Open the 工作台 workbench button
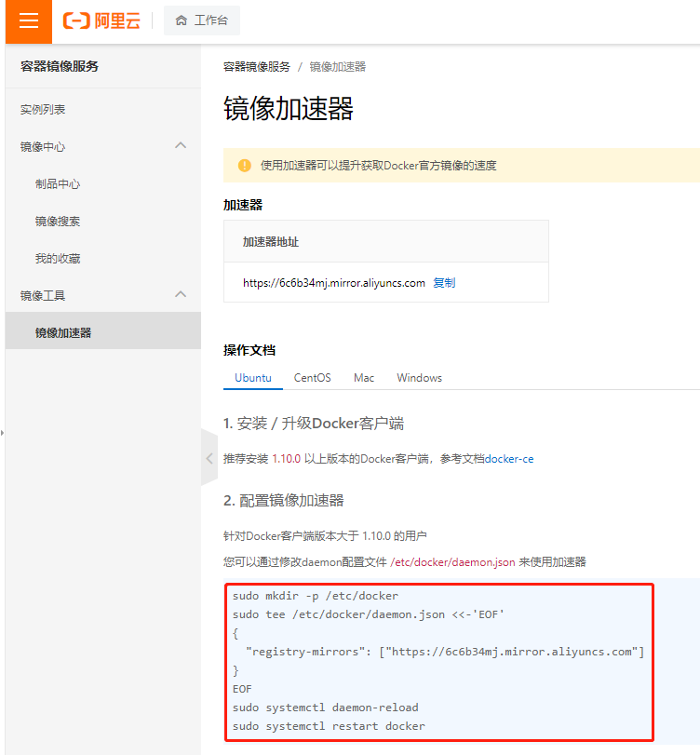The width and height of the screenshot is (700, 755). point(202,20)
